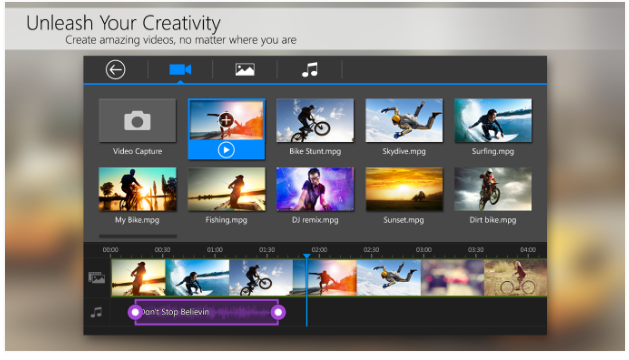
Task: Click the 00:30 mark on timeline ruler
Action: (162, 250)
